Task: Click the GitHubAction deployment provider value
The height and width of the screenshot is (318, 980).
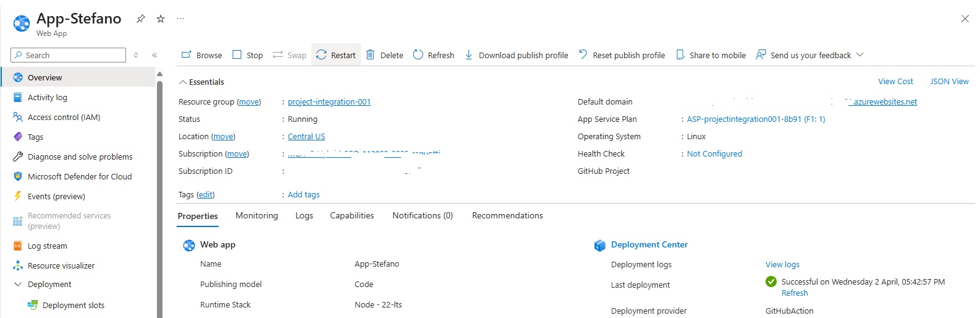Action: [790, 311]
